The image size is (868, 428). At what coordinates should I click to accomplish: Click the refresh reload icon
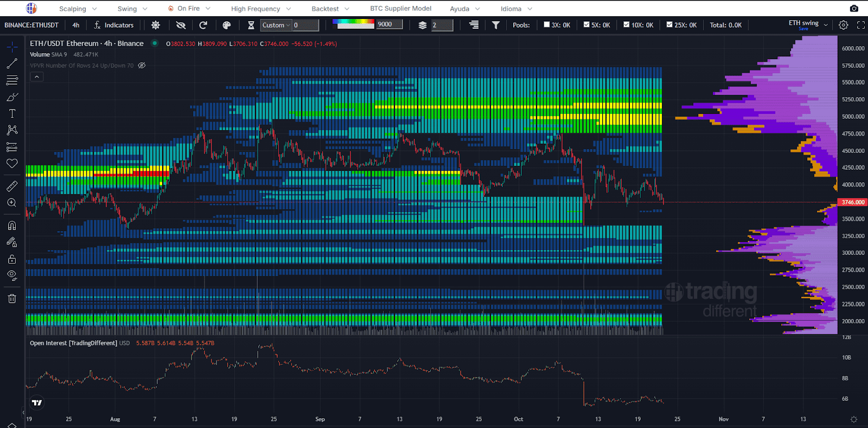[x=203, y=25]
